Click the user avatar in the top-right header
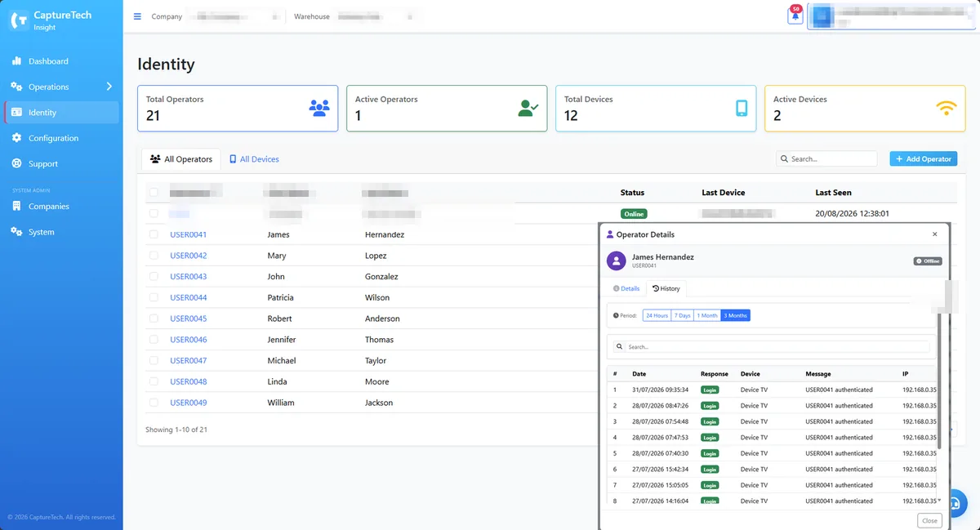980x530 pixels. [x=822, y=16]
